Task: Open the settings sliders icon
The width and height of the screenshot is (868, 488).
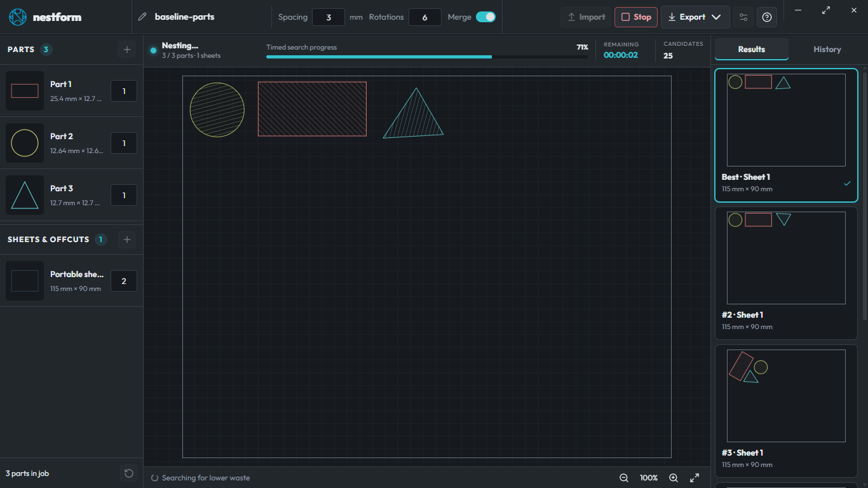Action: click(x=743, y=17)
